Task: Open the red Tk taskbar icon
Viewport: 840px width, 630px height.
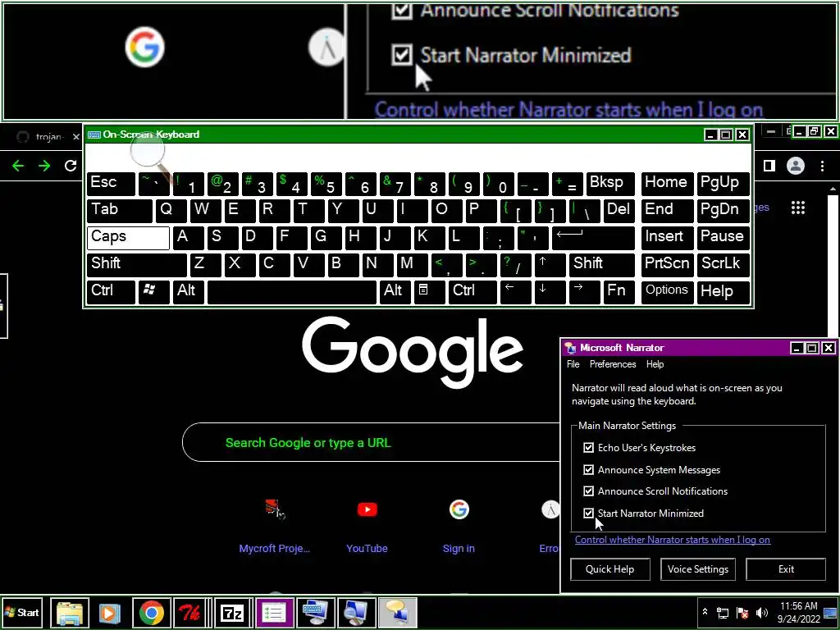Action: pyautogui.click(x=189, y=613)
